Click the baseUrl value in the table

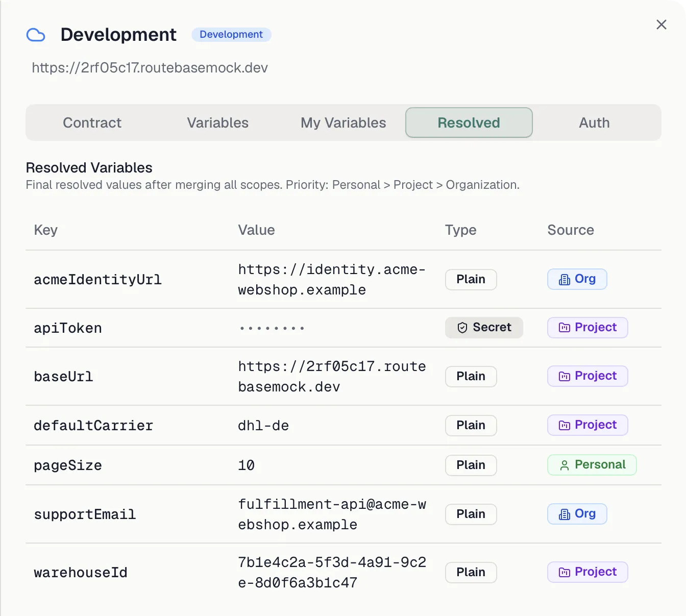(332, 377)
